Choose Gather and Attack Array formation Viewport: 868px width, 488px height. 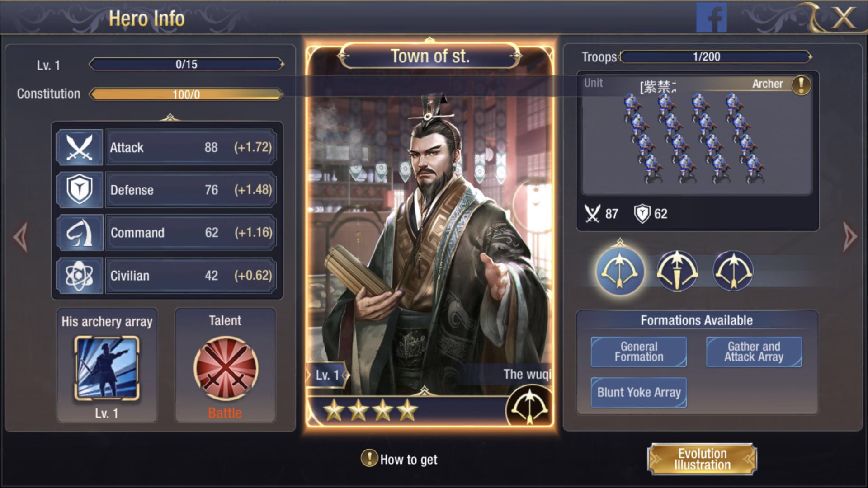754,352
